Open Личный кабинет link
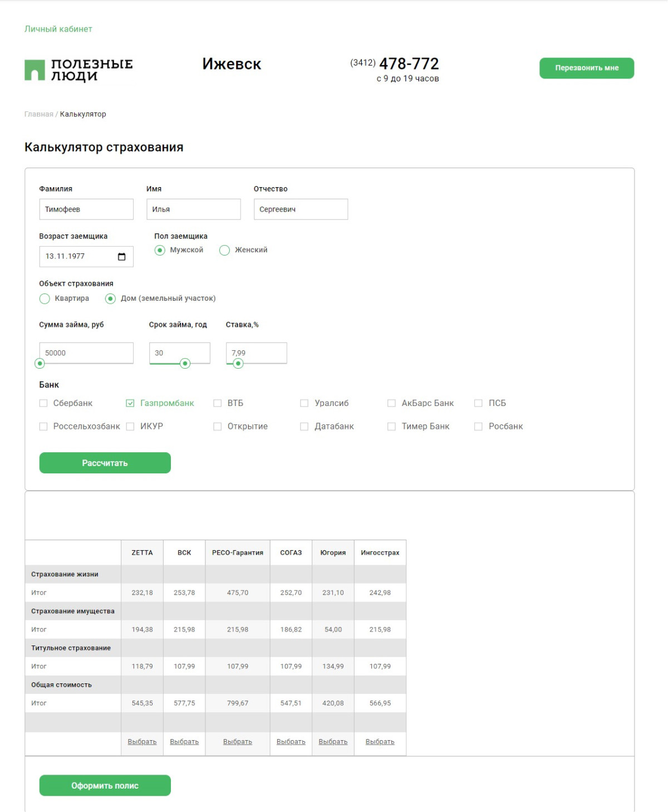The height and width of the screenshot is (812, 668). (58, 29)
